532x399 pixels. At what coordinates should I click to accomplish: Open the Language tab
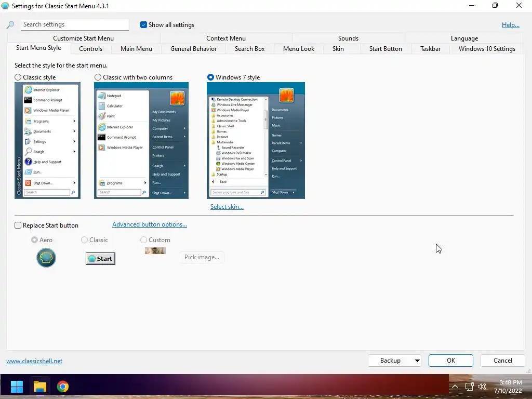coord(464,38)
